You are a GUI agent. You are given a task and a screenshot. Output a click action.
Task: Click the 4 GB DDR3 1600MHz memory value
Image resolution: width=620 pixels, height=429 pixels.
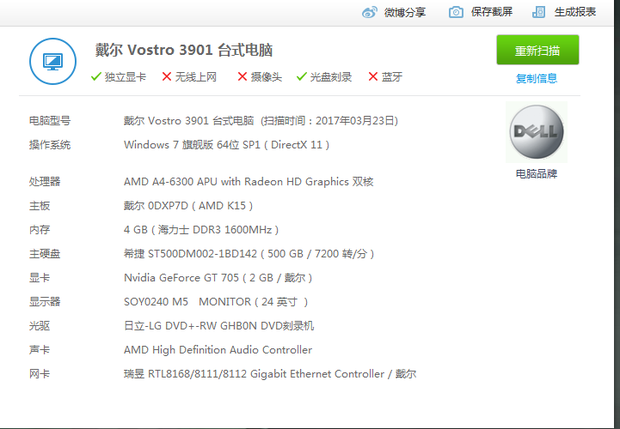201,230
